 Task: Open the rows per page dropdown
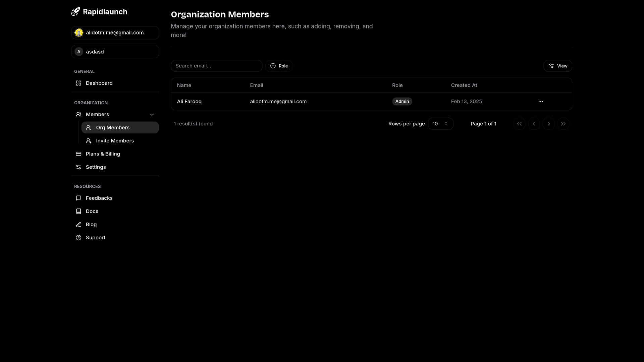coord(440,124)
